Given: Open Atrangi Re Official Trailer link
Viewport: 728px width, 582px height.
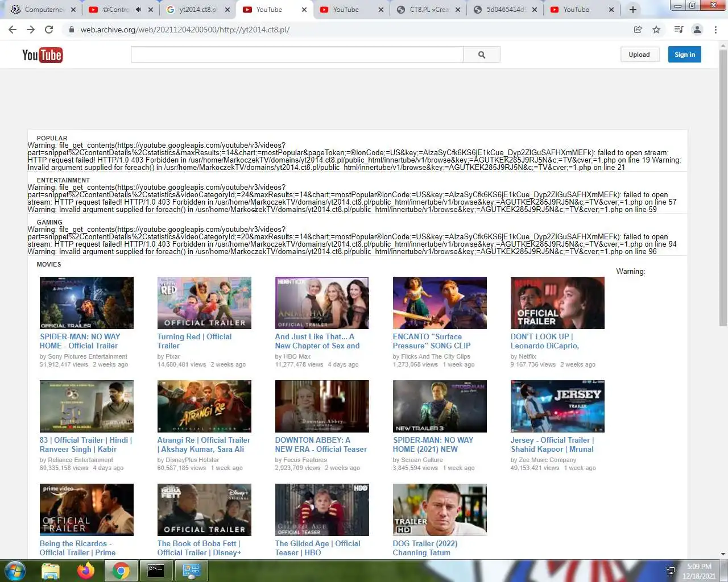Looking at the screenshot, I should (x=204, y=444).
